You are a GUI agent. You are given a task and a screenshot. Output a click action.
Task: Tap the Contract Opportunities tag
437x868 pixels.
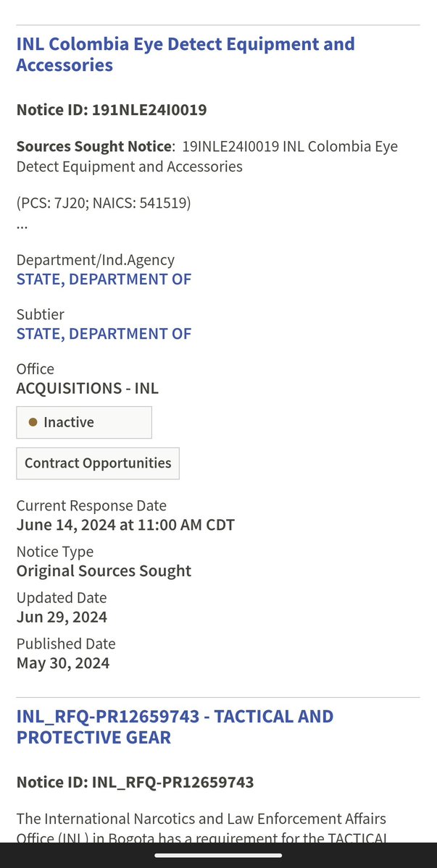point(98,463)
